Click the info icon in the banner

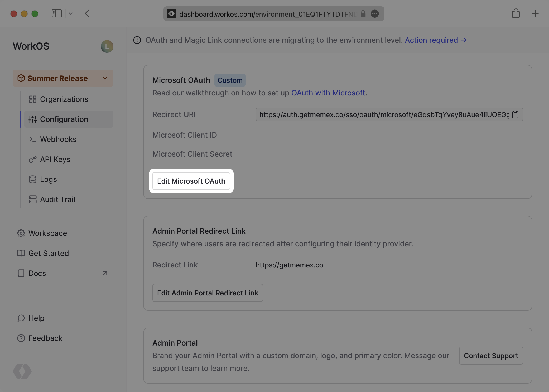tap(137, 40)
